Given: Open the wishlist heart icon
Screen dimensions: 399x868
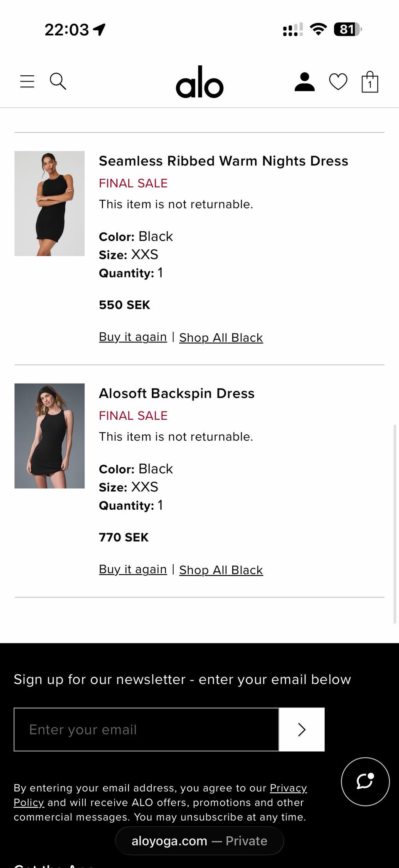Looking at the screenshot, I should [x=338, y=82].
